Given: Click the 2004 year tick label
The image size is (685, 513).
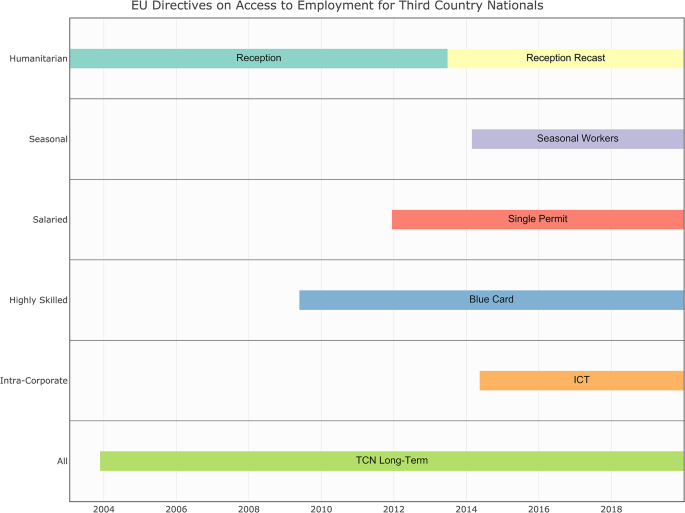Looking at the screenshot, I should point(104,509).
